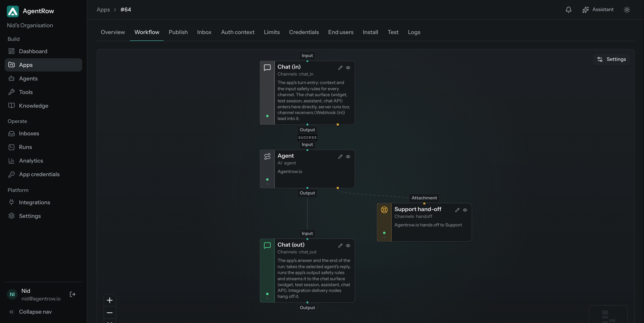644x323 pixels.
Task: Switch to the Publish tab
Action: click(x=178, y=32)
